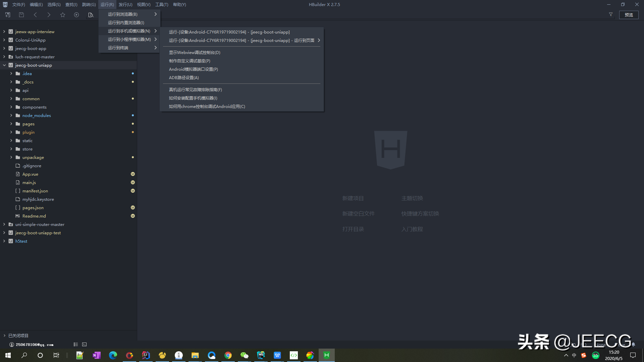This screenshot has height=362, width=644.
Task: Open WPS Writer from the taskbar
Action: coord(277,355)
